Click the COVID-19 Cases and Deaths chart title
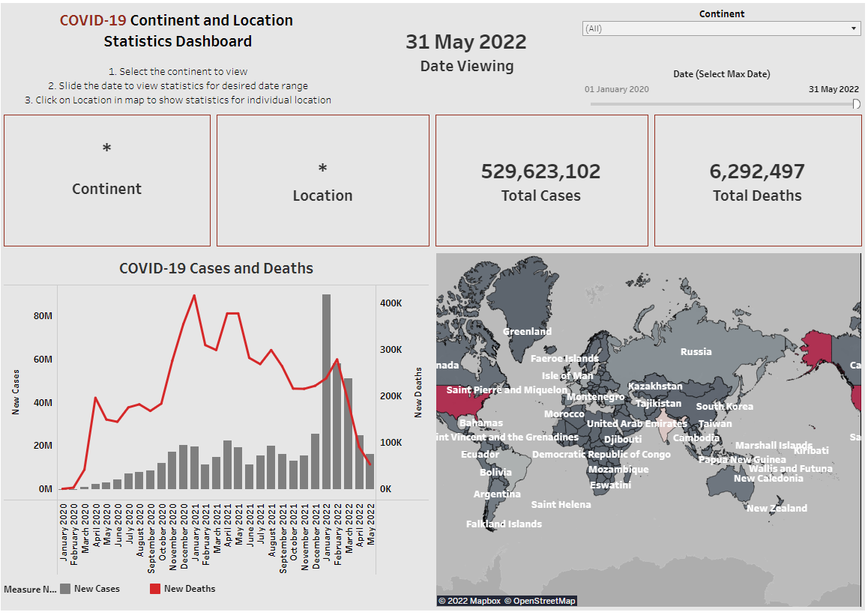Viewport: 868px width, 615px height. pos(217,268)
